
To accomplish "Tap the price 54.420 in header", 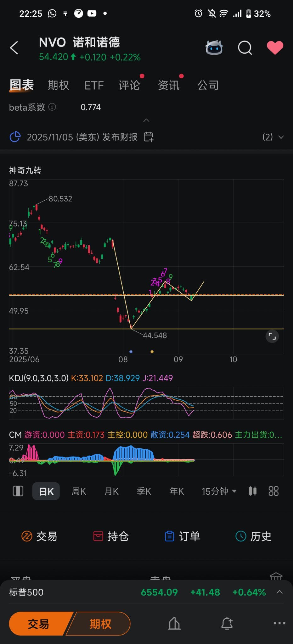I will click(x=54, y=57).
